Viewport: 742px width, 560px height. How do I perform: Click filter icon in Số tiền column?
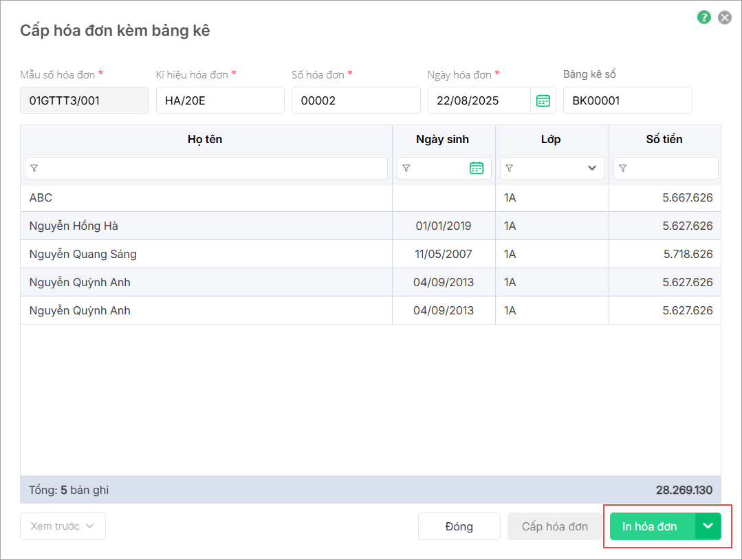point(623,168)
